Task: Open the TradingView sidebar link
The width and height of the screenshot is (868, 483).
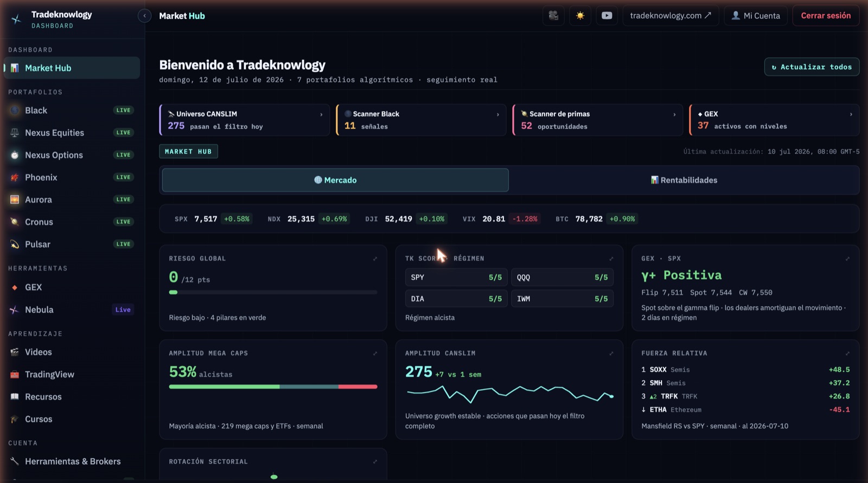Action: 72,375
